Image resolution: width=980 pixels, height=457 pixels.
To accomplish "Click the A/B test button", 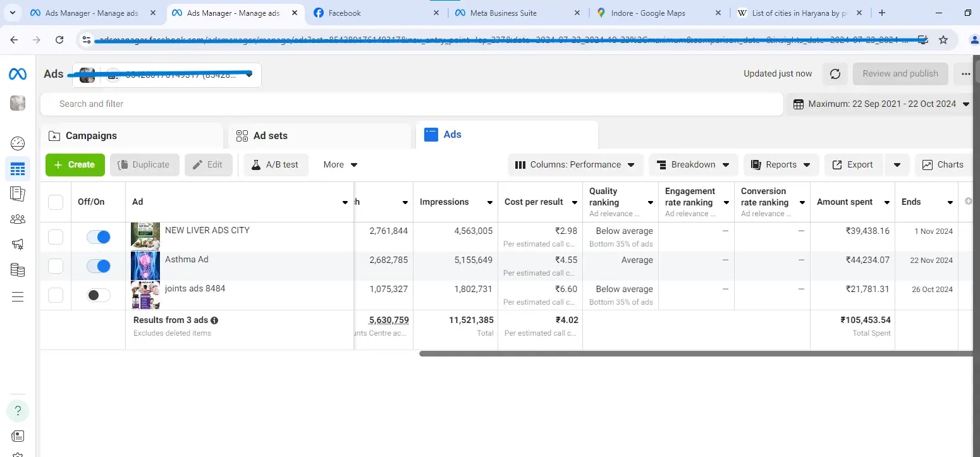I will pyautogui.click(x=275, y=165).
